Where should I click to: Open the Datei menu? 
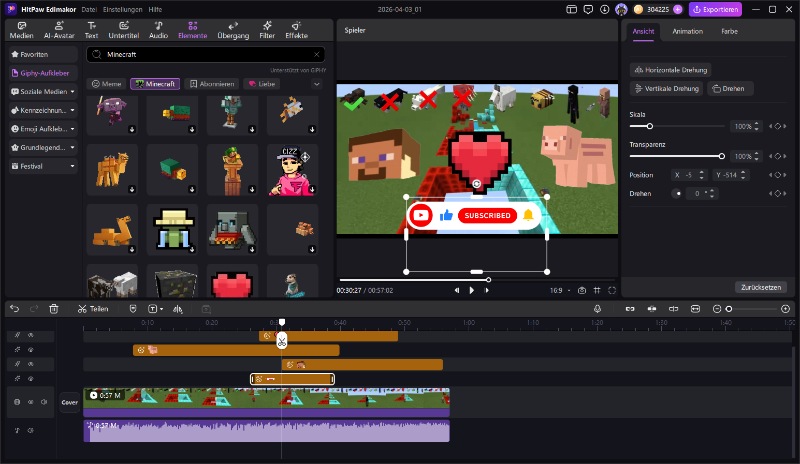coord(89,9)
